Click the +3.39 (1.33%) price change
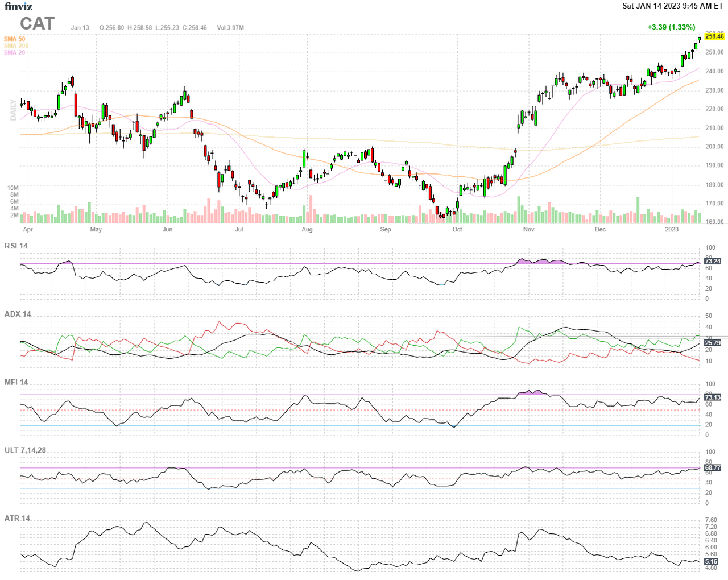Image resolution: width=728 pixels, height=580 pixels. (671, 27)
